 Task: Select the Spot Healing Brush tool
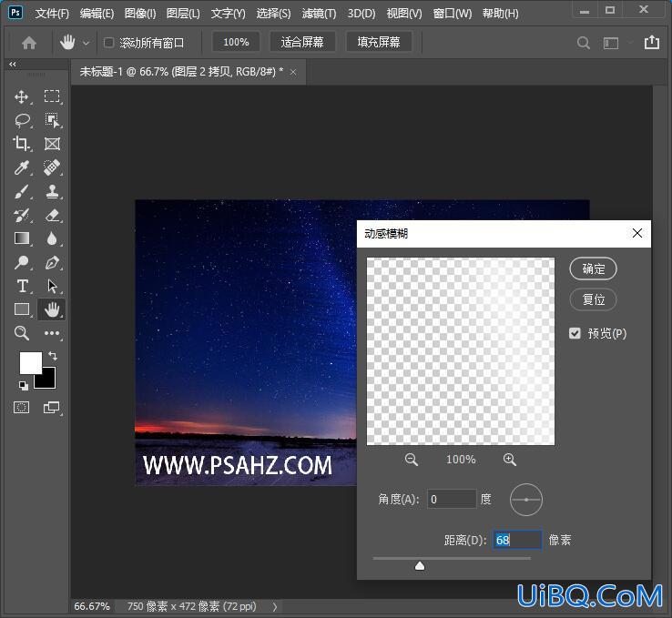(x=52, y=167)
